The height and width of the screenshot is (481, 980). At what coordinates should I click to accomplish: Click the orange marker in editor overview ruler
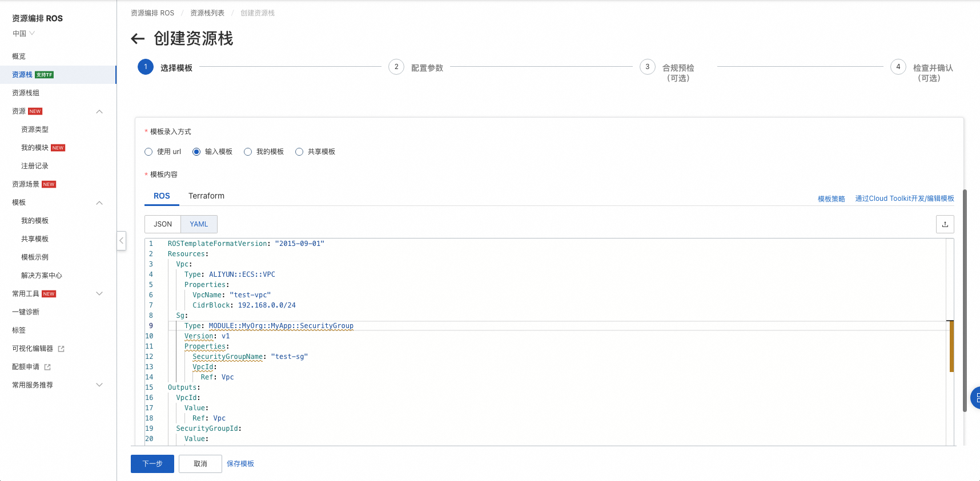tap(951, 346)
